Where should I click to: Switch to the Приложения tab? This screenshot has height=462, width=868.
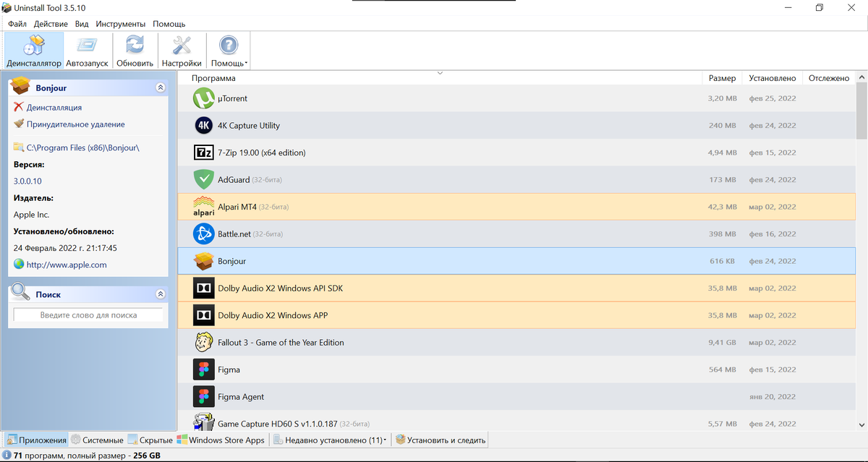coord(37,440)
